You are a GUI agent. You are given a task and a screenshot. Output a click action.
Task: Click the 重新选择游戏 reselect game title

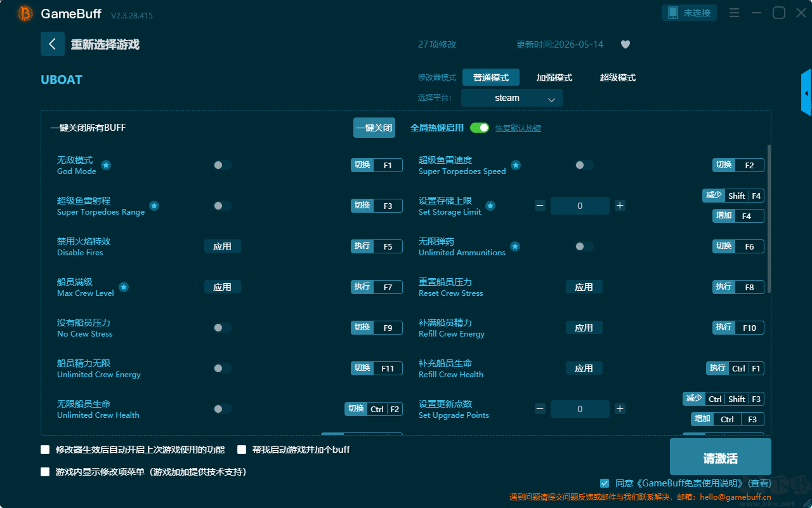pyautogui.click(x=105, y=44)
